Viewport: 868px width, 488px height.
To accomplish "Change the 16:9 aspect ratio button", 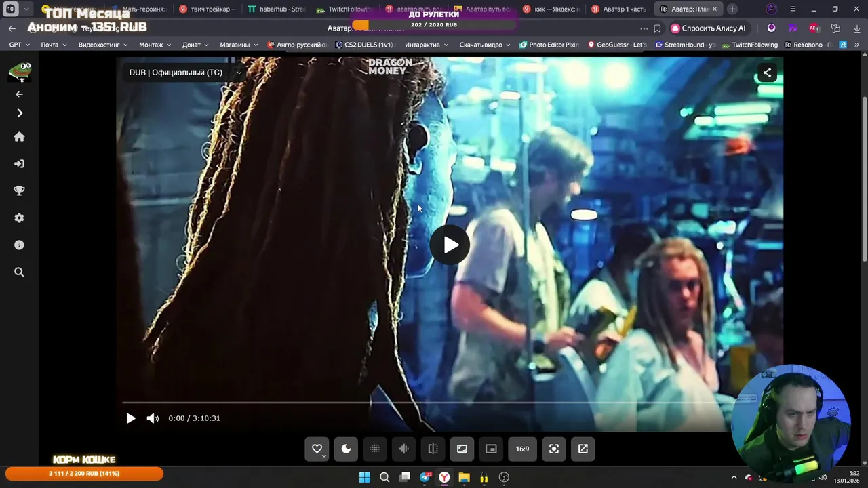I will click(522, 449).
